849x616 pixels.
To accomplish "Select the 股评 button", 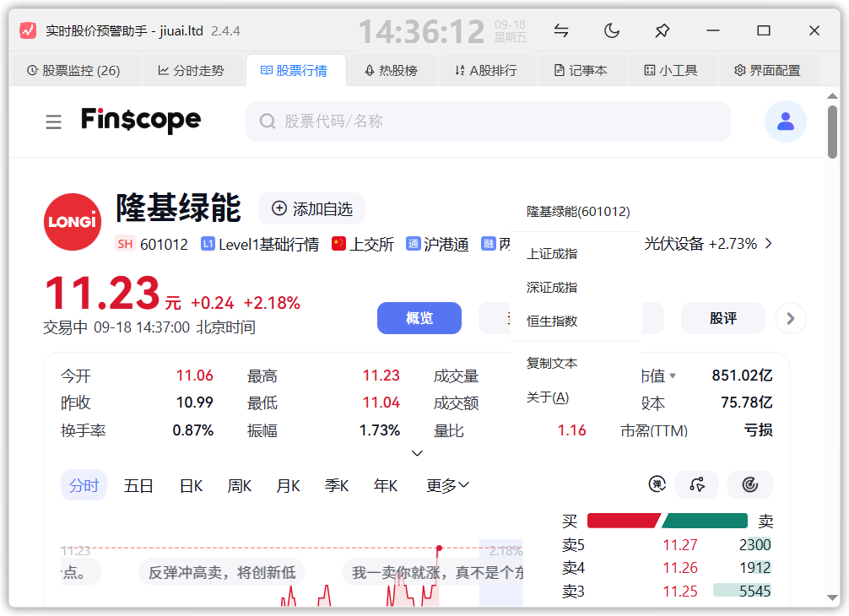I will [723, 318].
